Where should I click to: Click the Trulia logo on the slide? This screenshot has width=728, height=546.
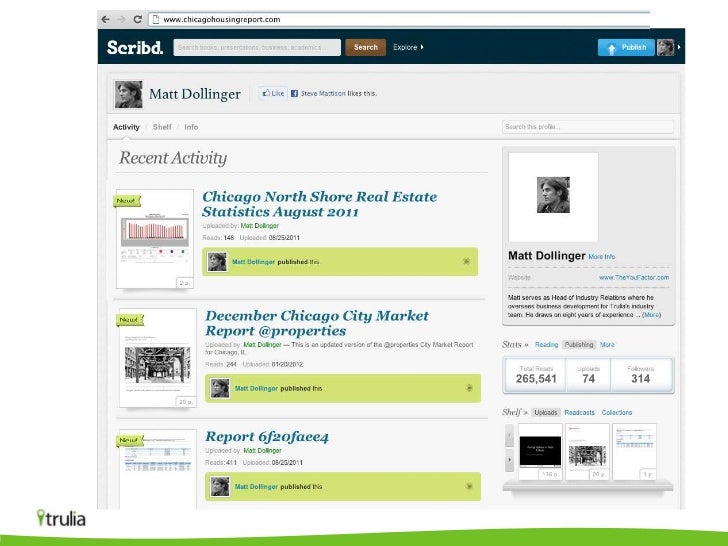coord(61,518)
